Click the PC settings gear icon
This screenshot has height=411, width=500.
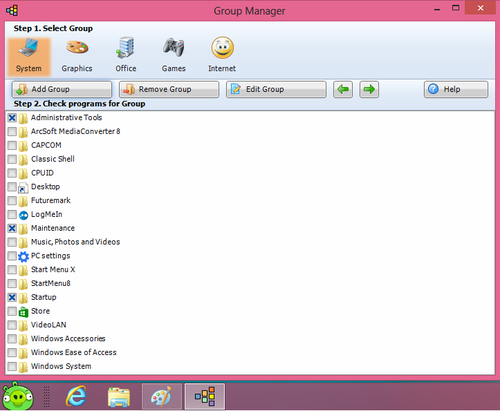[23, 256]
